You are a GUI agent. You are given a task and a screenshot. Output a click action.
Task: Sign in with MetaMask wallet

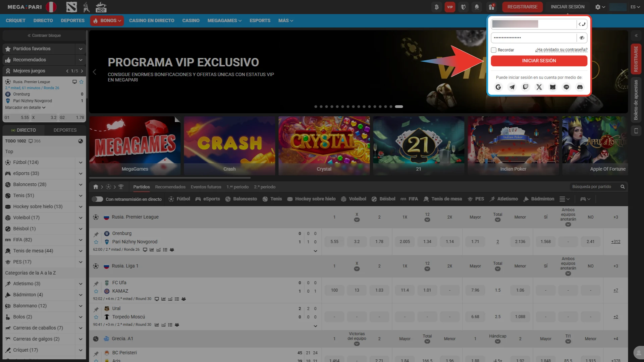pyautogui.click(x=553, y=87)
